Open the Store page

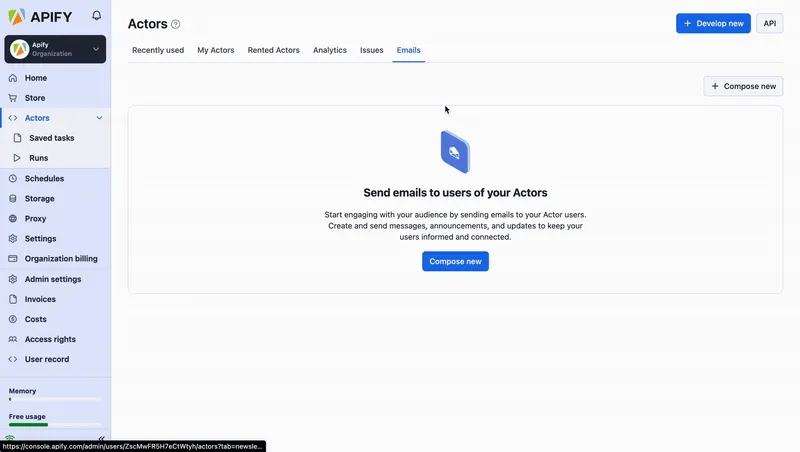pyautogui.click(x=35, y=98)
